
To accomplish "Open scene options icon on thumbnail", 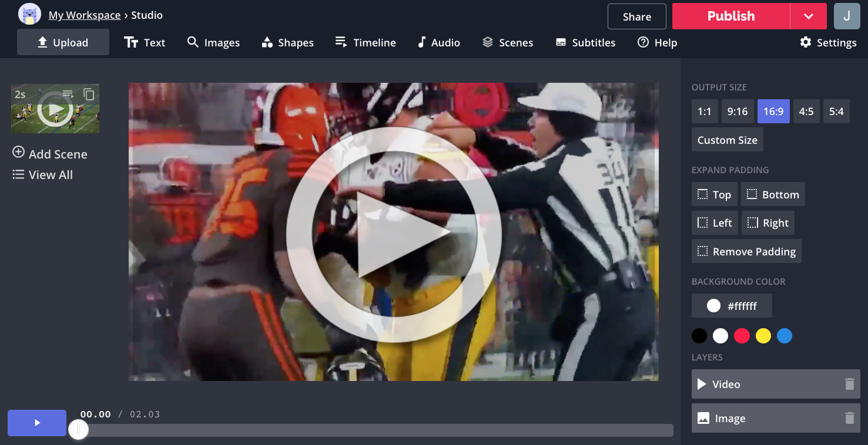I will tap(68, 94).
